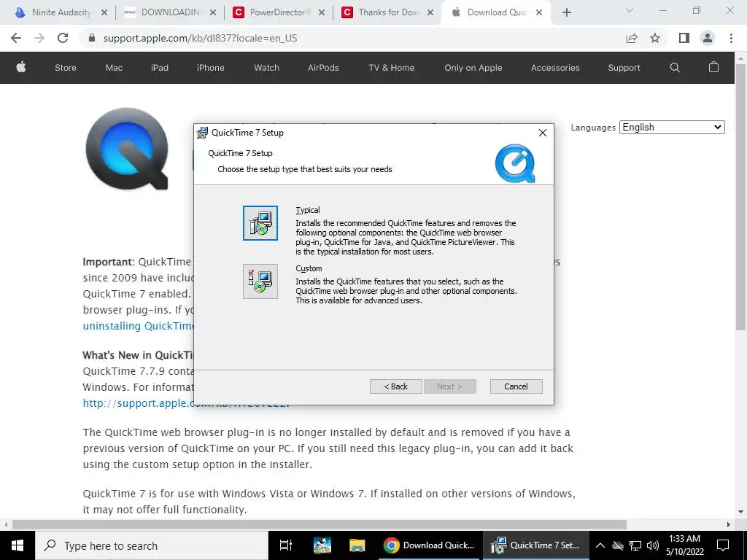Open the iPhone section

pyautogui.click(x=211, y=68)
